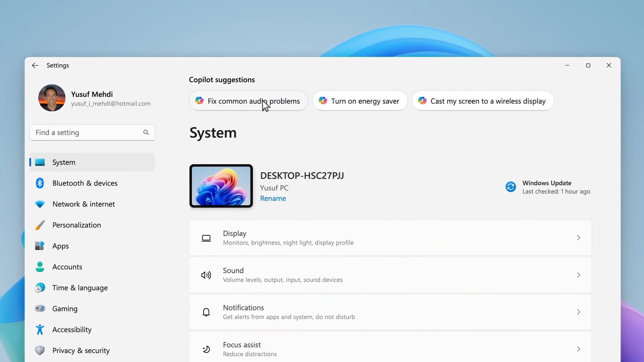Click the Find a setting search box
Viewport: 644px width, 362px height.
pos(92,132)
